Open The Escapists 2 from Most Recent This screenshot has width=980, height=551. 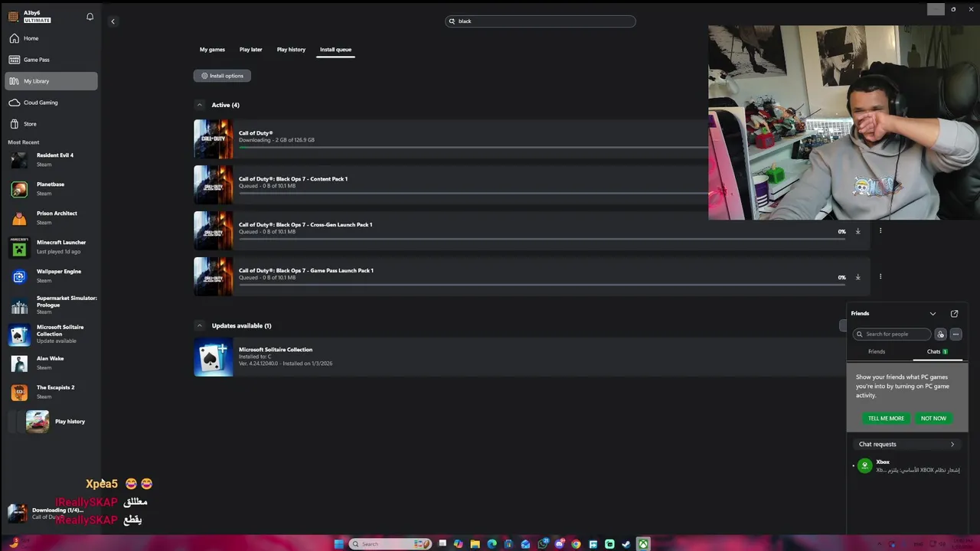51,393
